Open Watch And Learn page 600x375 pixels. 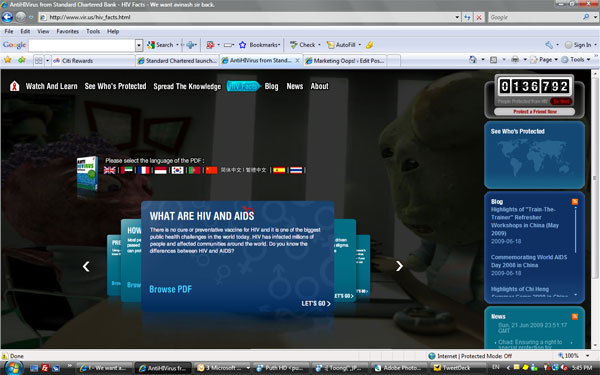[52, 86]
